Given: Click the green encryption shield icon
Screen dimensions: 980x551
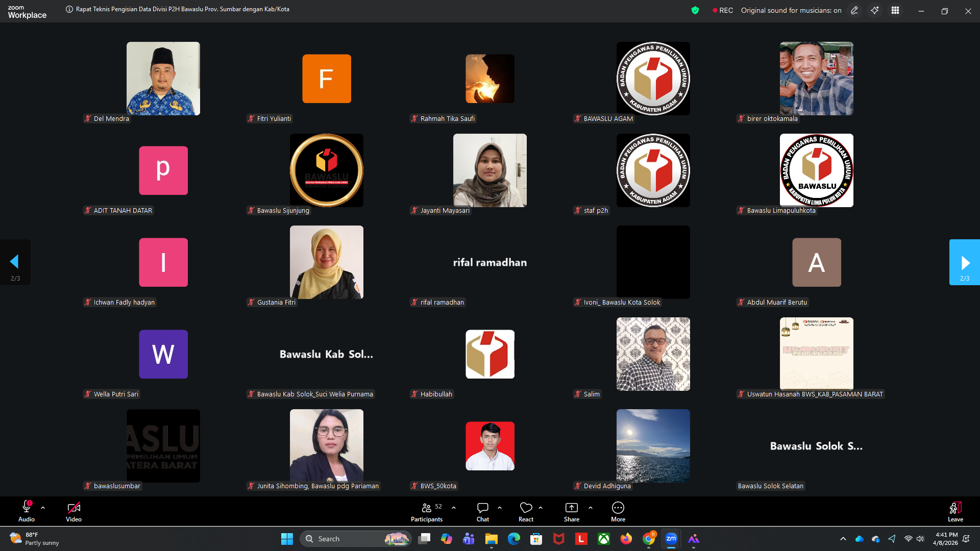Looking at the screenshot, I should [x=695, y=10].
